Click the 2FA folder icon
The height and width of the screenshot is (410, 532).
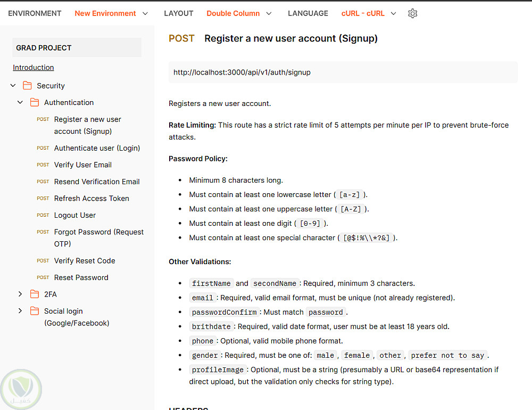pos(35,294)
